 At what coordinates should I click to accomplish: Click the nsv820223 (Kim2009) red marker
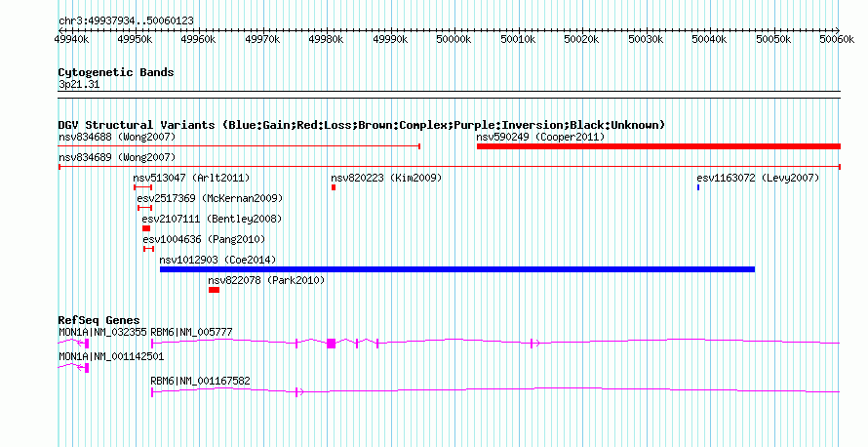(334, 187)
